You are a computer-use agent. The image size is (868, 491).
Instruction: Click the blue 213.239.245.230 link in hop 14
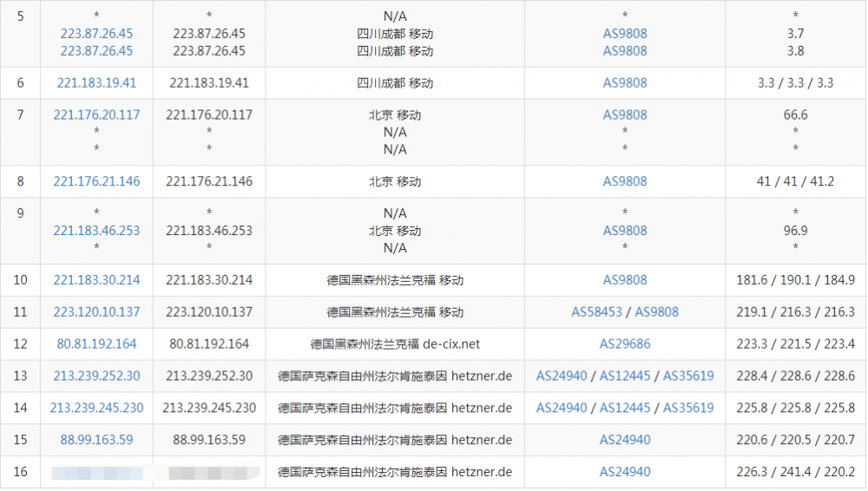pos(96,409)
